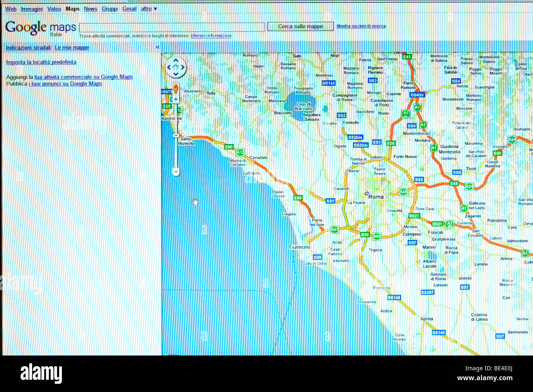Open 'tua attività commerciale su Google Maps' link
Viewport: 533px width, 392px height.
coord(84,77)
